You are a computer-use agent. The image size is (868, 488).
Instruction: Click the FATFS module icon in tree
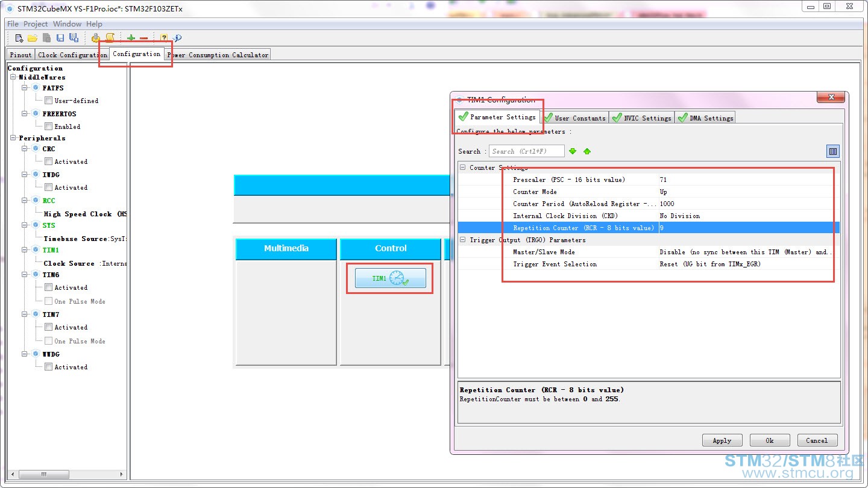tap(36, 88)
